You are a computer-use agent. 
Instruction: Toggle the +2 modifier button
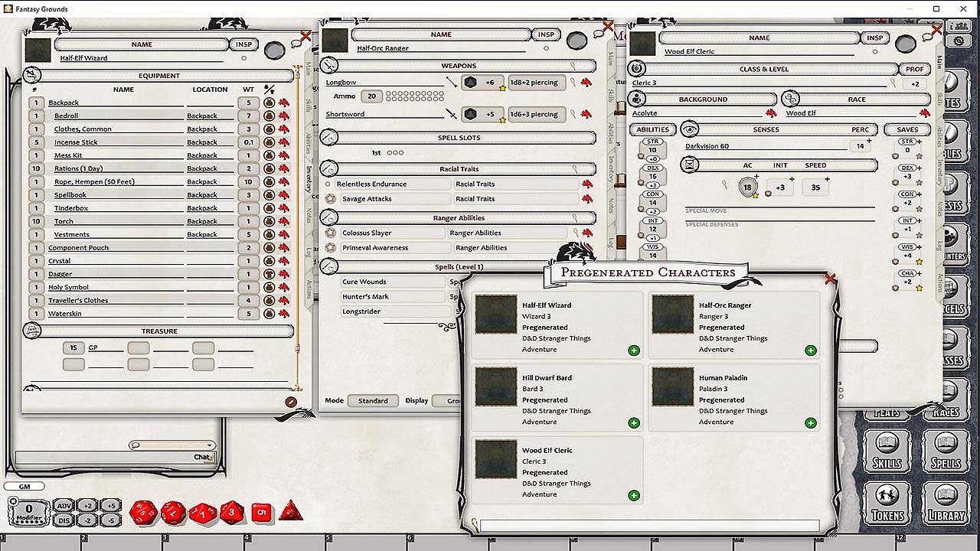87,506
